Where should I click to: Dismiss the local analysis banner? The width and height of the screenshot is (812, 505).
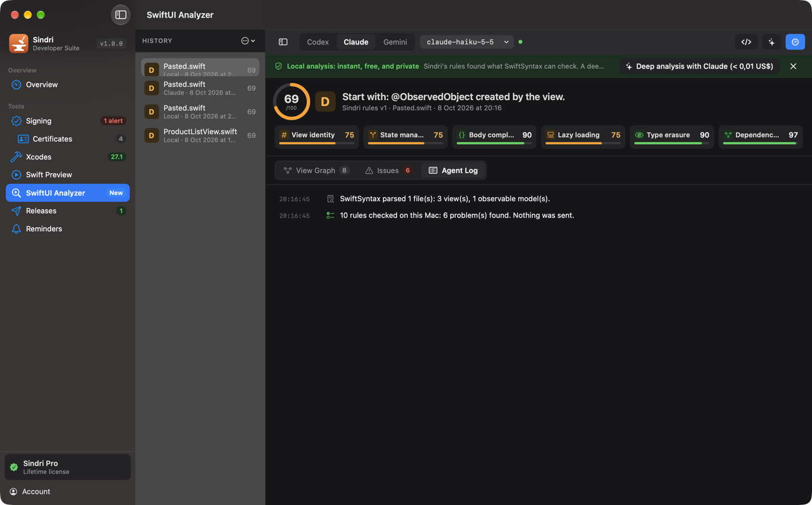(x=793, y=66)
